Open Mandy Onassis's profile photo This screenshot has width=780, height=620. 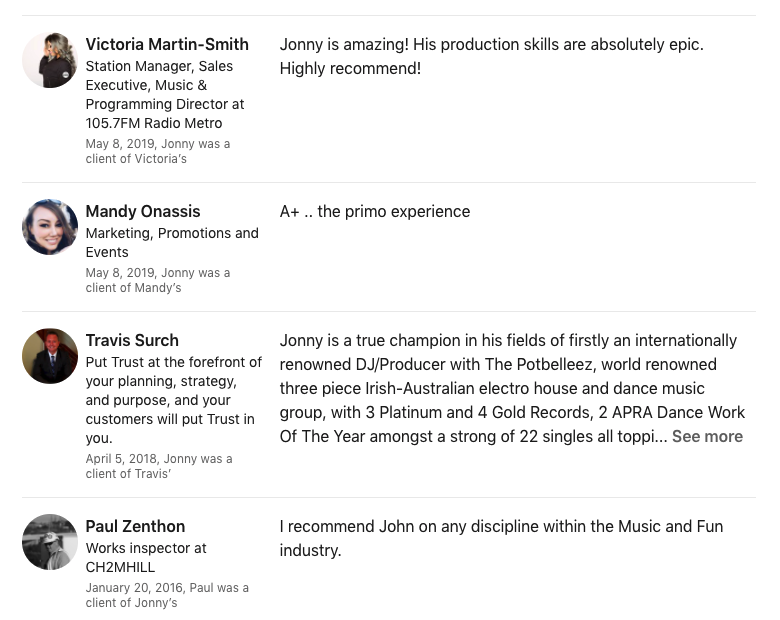pyautogui.click(x=50, y=227)
